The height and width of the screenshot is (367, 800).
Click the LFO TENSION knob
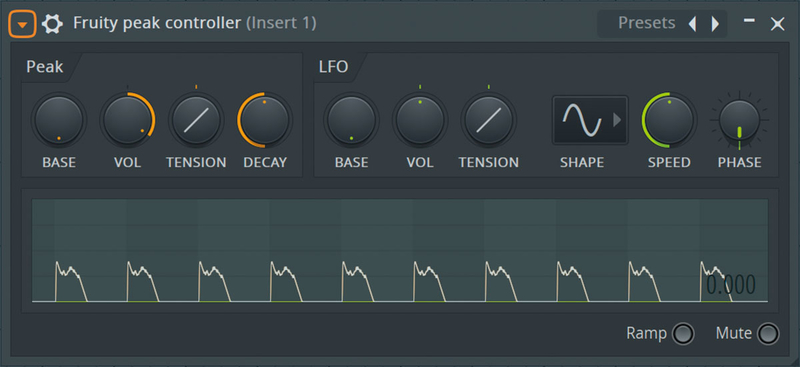(488, 119)
